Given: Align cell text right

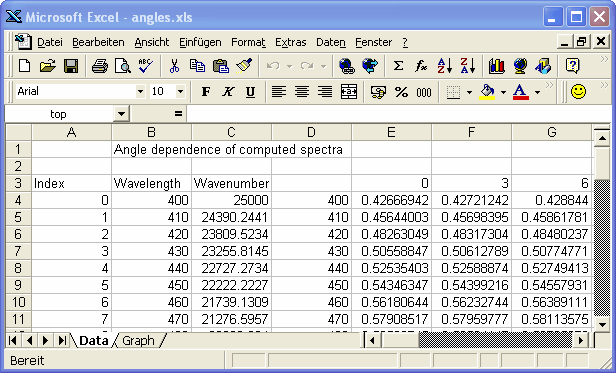Looking at the screenshot, I should click(325, 92).
